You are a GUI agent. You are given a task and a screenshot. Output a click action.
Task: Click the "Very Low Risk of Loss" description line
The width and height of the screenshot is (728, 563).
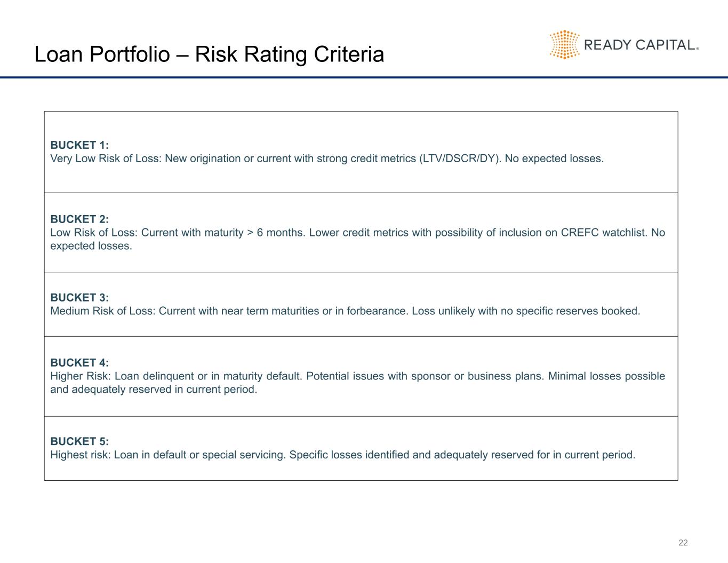click(x=326, y=158)
